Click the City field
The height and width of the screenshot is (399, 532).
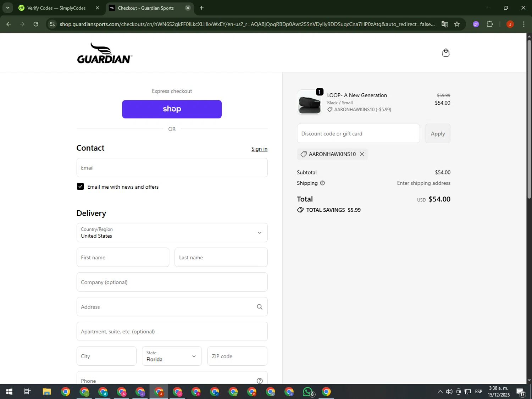coord(106,356)
